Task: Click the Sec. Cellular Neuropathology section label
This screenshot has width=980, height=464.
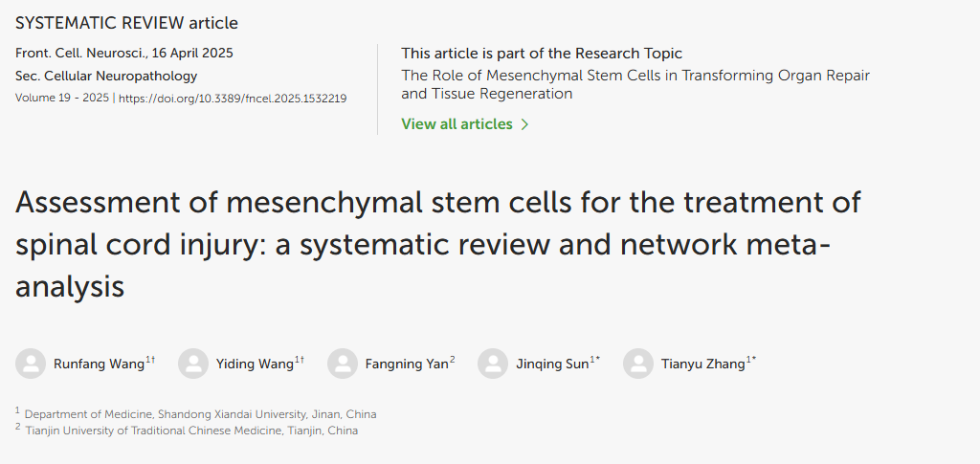Action: pos(106,77)
